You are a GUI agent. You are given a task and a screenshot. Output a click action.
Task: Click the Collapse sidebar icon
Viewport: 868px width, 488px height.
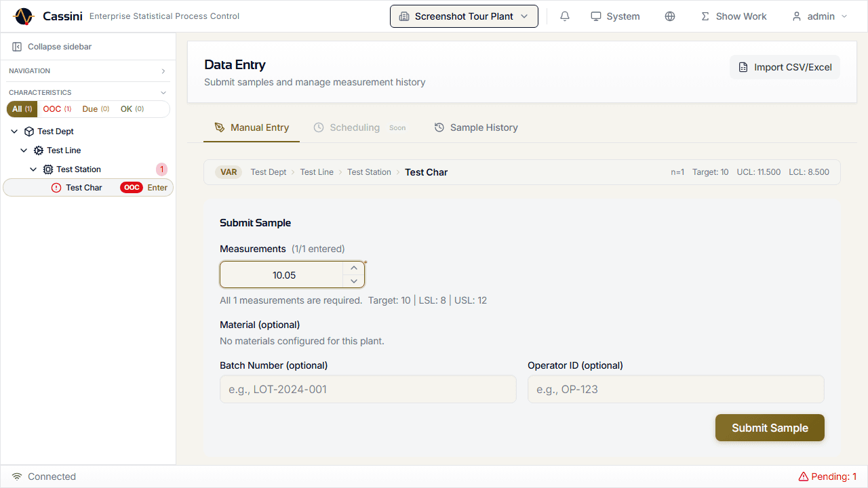16,46
